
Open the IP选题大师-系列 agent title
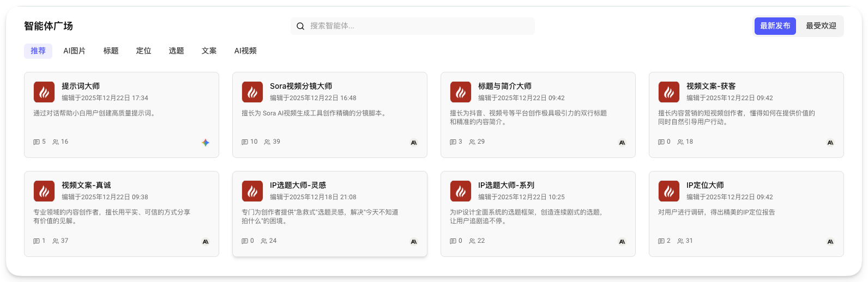click(506, 185)
